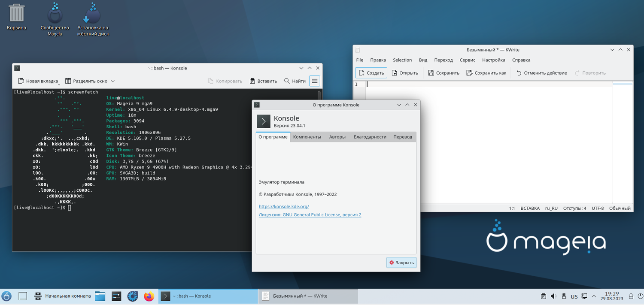The image size is (644, 305).
Task: Switch to Безымянный — KWrite taskbar entry
Action: pyautogui.click(x=308, y=296)
